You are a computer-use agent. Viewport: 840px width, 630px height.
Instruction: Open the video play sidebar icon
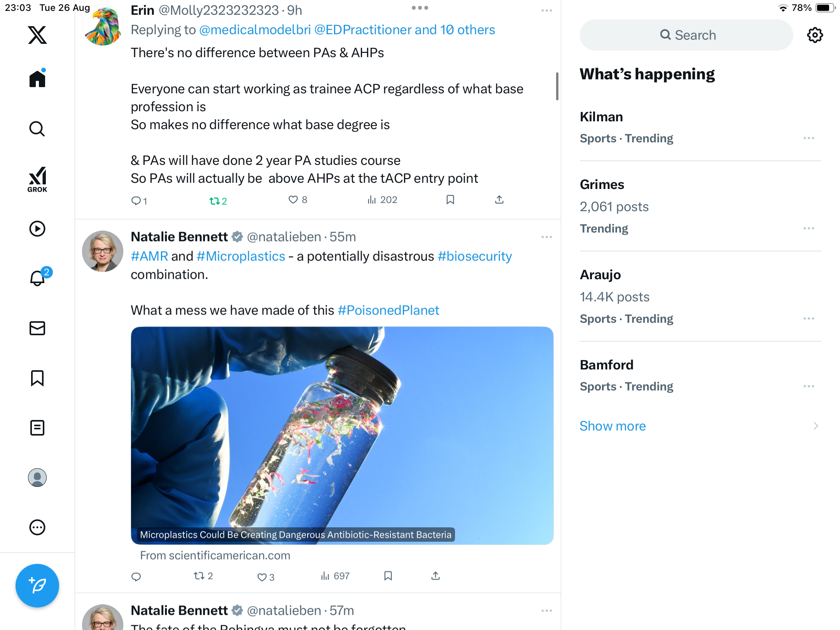tap(37, 229)
